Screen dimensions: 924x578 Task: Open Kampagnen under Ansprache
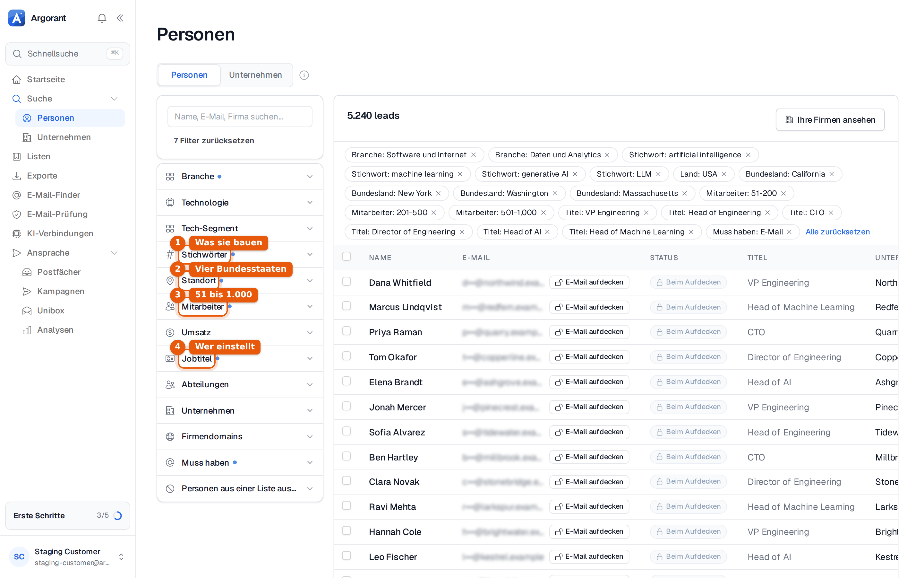pyautogui.click(x=70, y=291)
